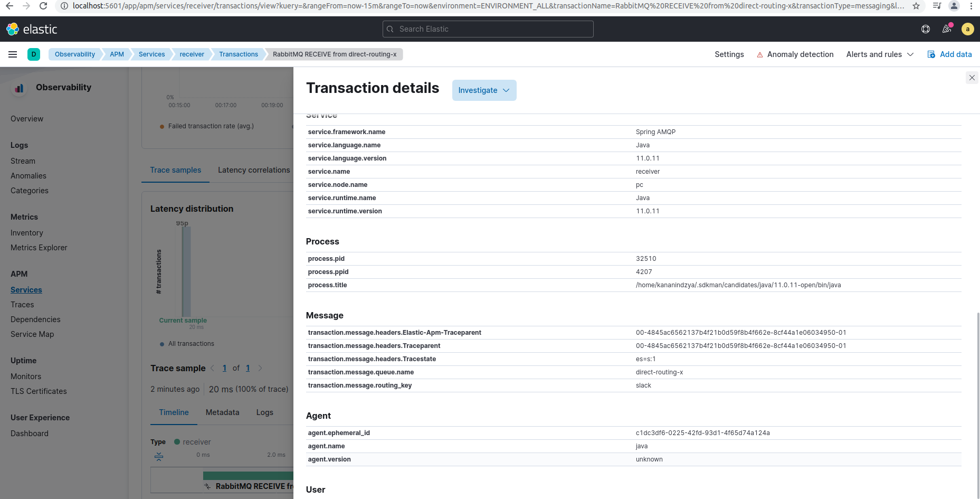Open Service Map in the sidebar

tap(32, 334)
